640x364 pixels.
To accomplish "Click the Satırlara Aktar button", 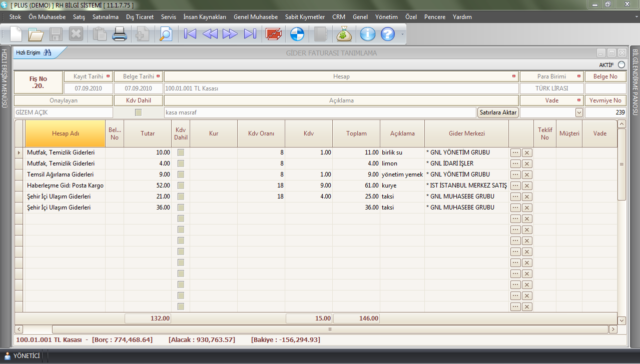I will [498, 112].
